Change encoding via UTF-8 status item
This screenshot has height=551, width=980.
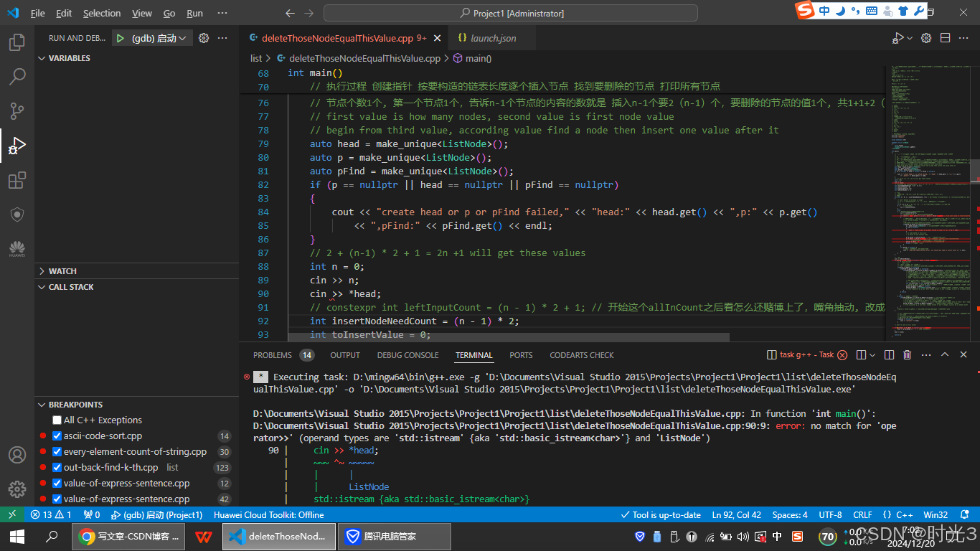click(x=830, y=514)
